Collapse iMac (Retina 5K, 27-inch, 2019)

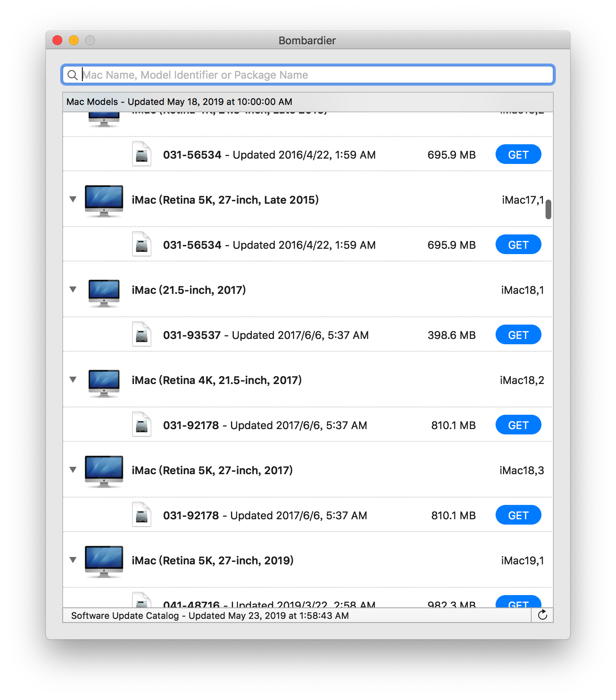[73, 560]
